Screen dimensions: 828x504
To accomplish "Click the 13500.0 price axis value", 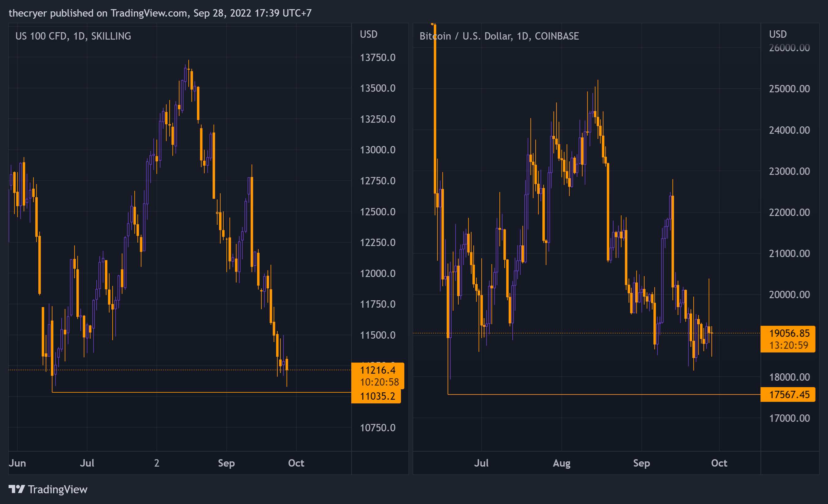I will (x=378, y=88).
